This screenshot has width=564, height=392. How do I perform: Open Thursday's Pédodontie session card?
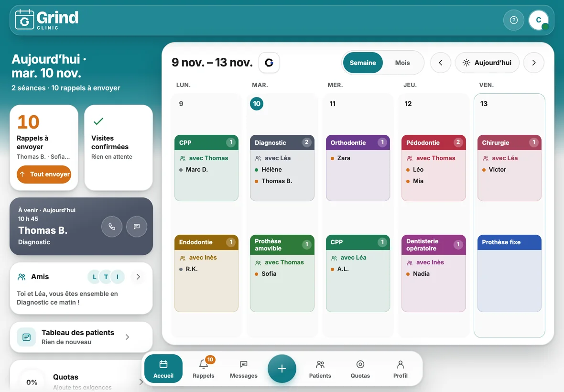[434, 168]
